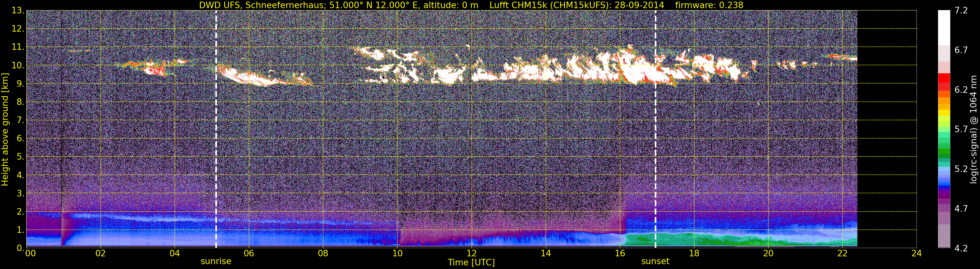Click the colorbar tick label '6.2'
Image resolution: width=980 pixels, height=269 pixels.
961,90
